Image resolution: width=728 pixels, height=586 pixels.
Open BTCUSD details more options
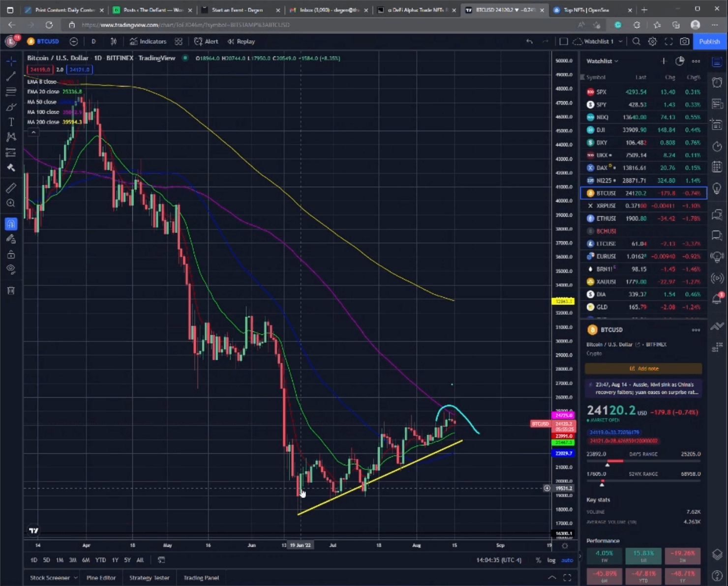click(696, 330)
